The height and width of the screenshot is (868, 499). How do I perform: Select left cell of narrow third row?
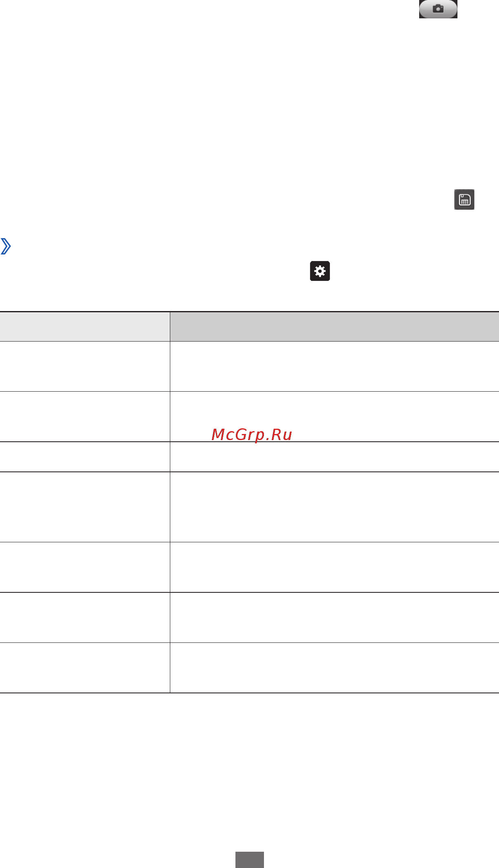pyautogui.click(x=85, y=457)
